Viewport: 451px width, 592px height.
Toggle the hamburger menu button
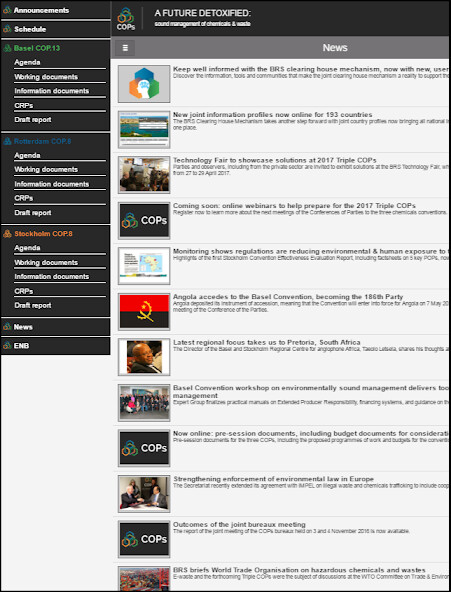pos(125,48)
